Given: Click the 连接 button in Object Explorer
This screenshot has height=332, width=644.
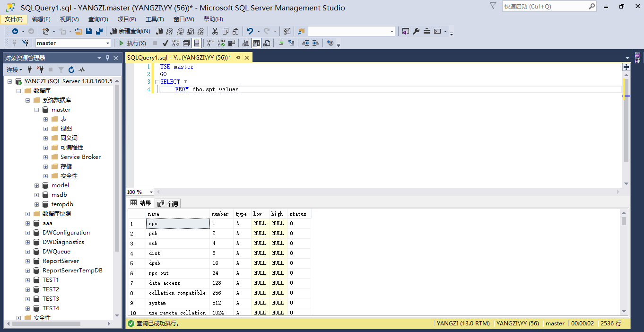Looking at the screenshot, I should pyautogui.click(x=13, y=70).
